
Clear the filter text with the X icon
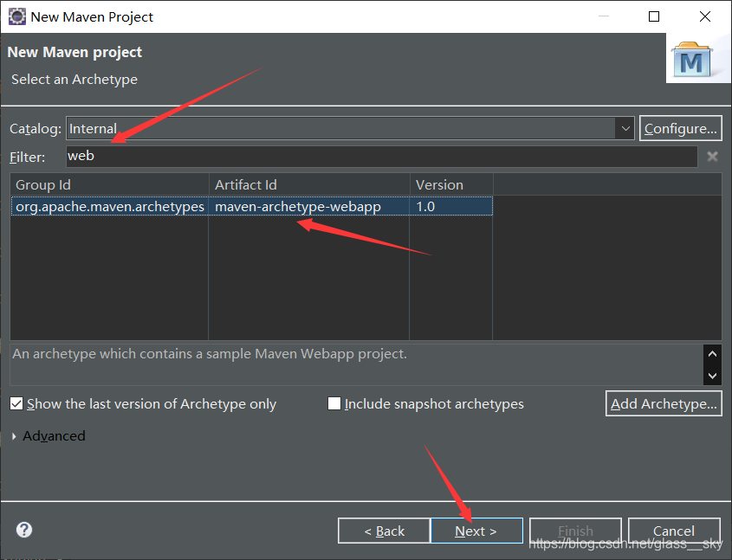point(712,156)
